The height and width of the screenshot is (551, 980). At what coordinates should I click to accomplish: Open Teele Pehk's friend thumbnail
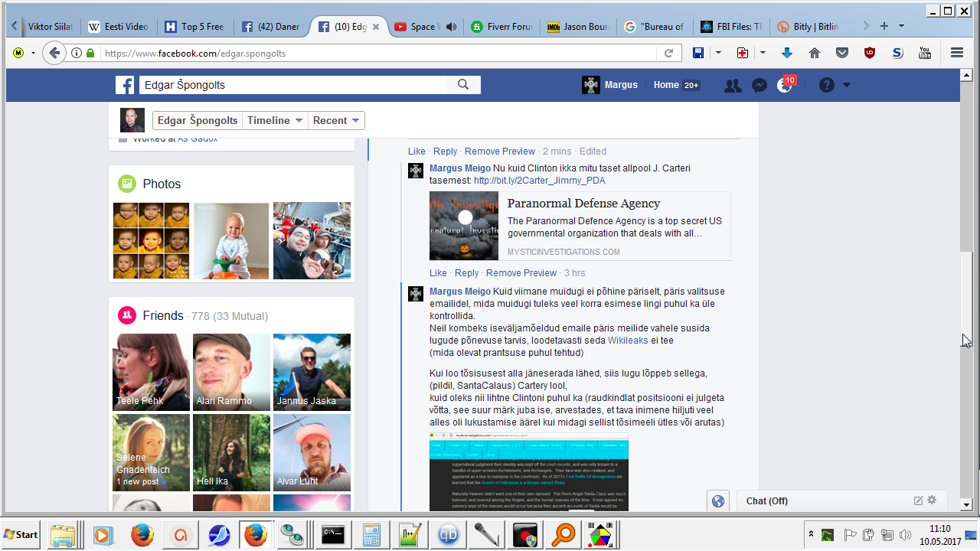click(x=152, y=372)
